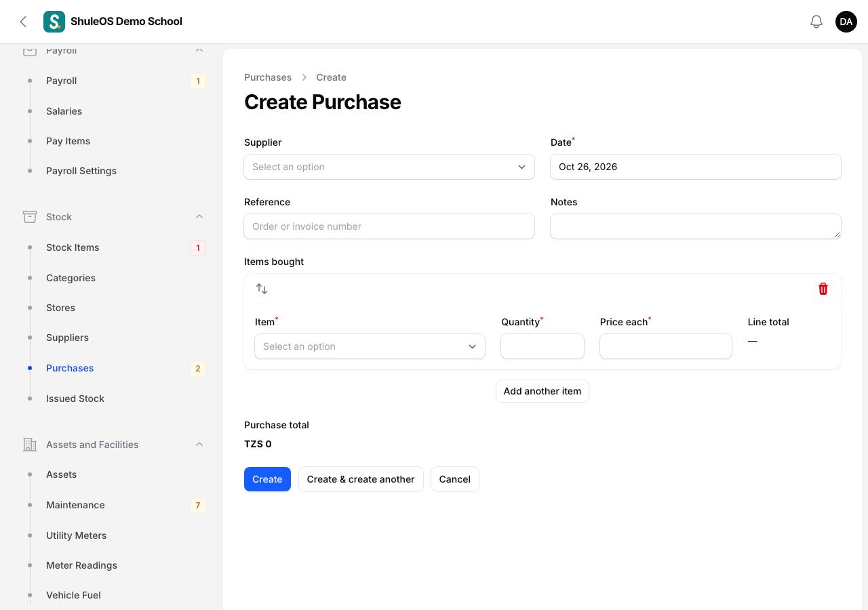868x610 pixels.
Task: Click the Purchases badge showing 2
Action: coord(198,369)
